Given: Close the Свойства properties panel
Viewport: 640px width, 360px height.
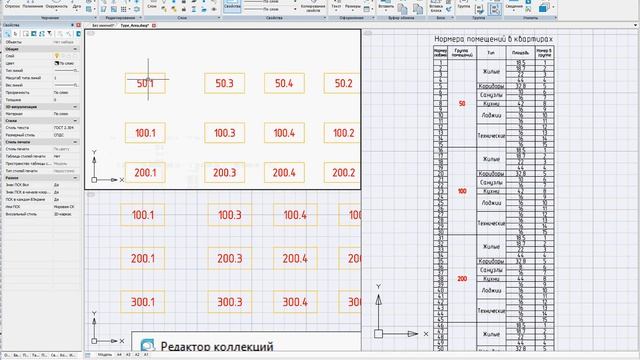Looking at the screenshot, I should click(x=78, y=25).
